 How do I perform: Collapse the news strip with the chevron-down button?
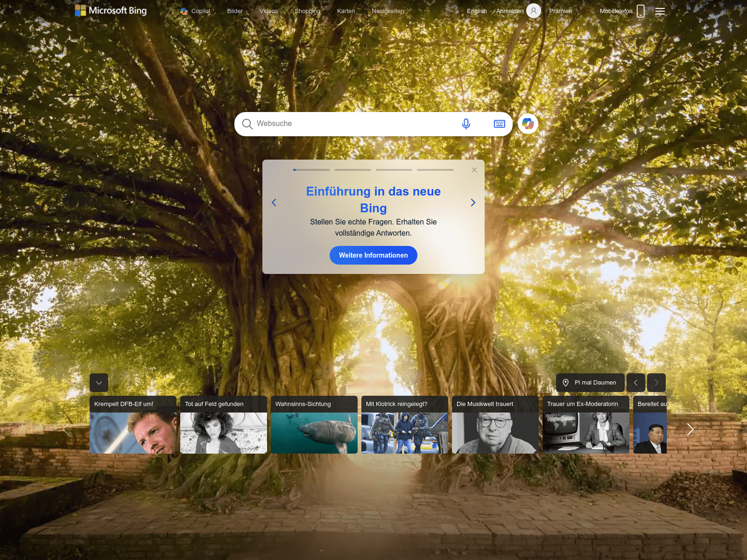[99, 383]
